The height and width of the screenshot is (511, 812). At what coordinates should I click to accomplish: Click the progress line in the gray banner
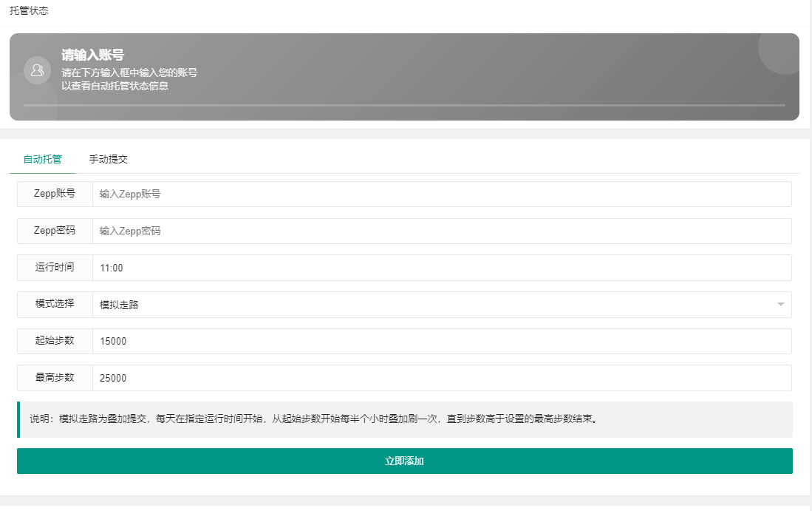click(404, 105)
